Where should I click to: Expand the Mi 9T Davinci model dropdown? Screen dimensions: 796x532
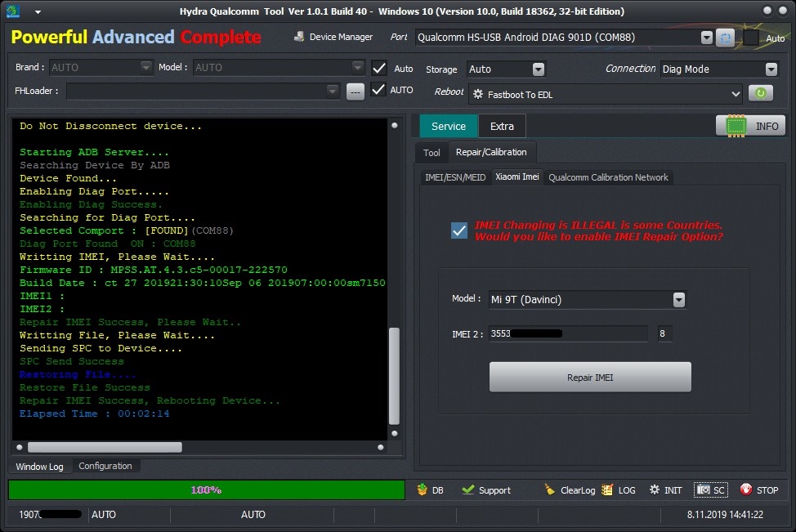click(x=679, y=299)
